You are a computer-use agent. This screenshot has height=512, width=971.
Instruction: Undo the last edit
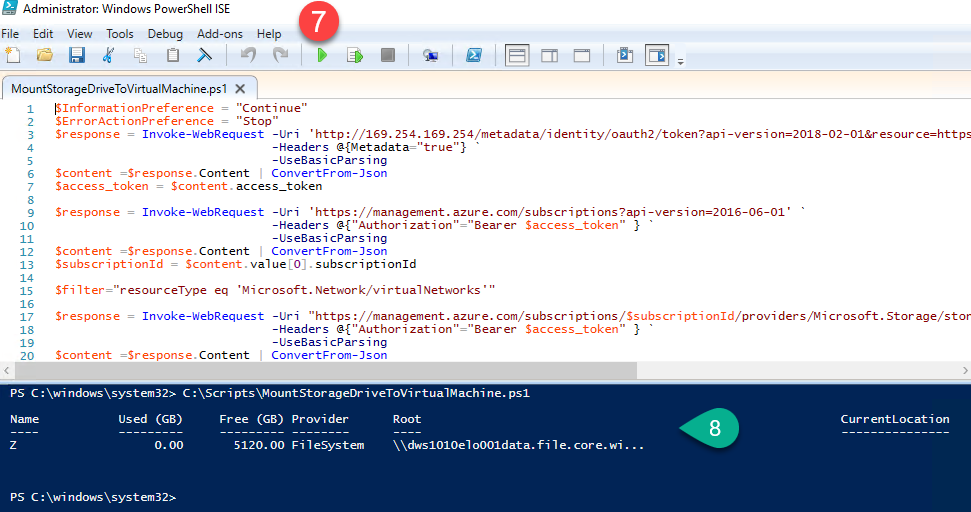(248, 55)
